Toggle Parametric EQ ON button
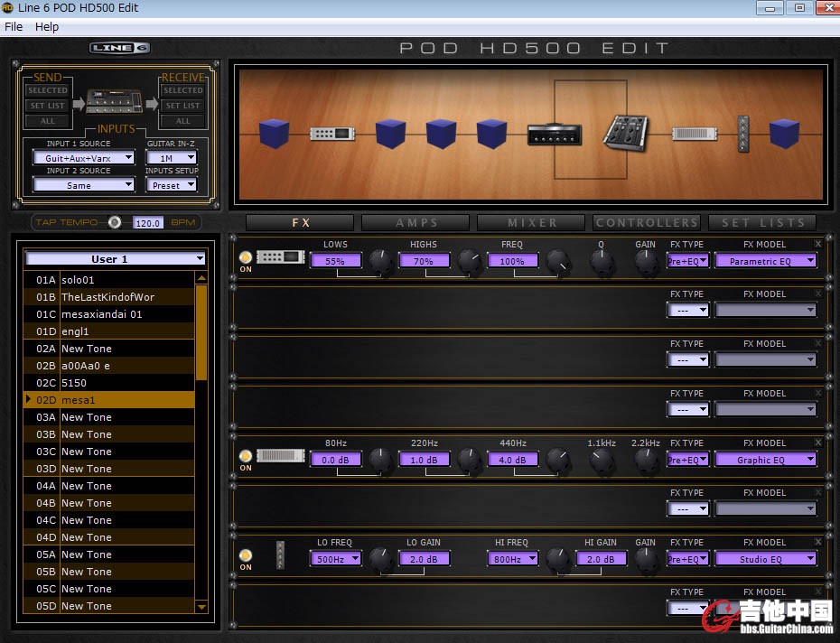 (246, 257)
